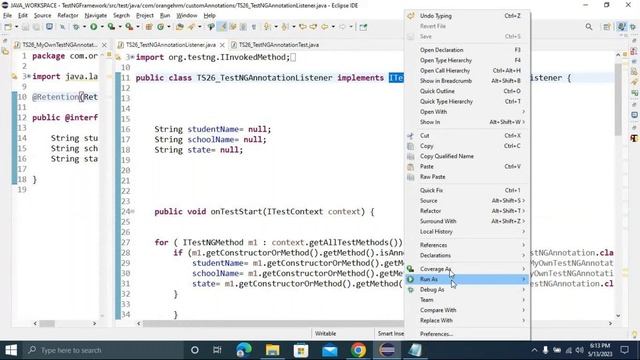This screenshot has height=360, width=640.
Task: Open dropdown next to New Class icon
Action: (x=169, y=27)
